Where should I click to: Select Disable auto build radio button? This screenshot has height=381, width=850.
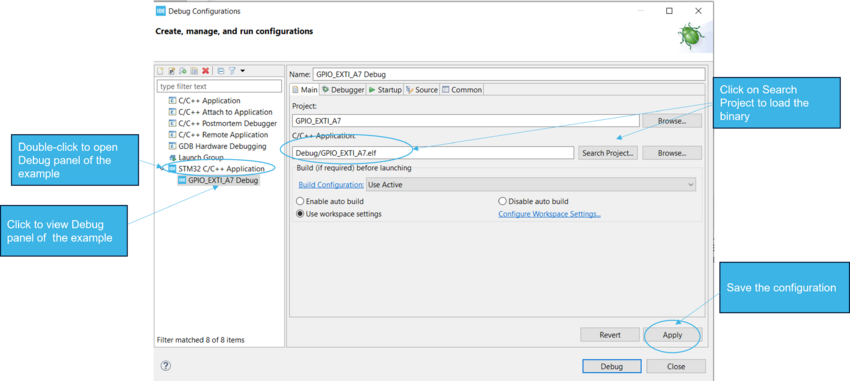click(502, 201)
